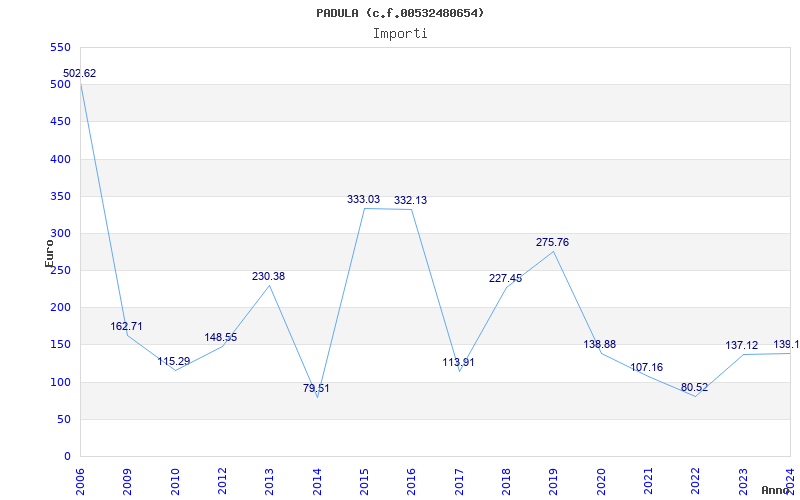The height and width of the screenshot is (500, 800).
Task: Select the y-axis value 250
Action: [60, 271]
